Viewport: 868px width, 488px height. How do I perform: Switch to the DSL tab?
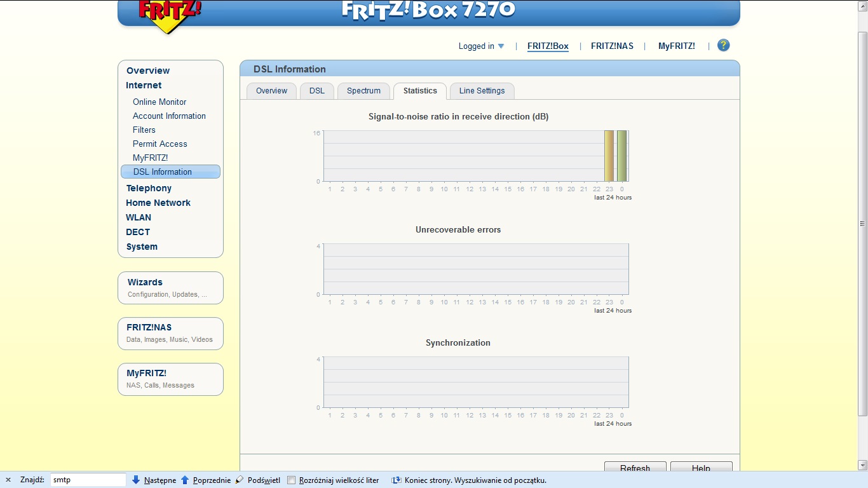[x=317, y=91]
